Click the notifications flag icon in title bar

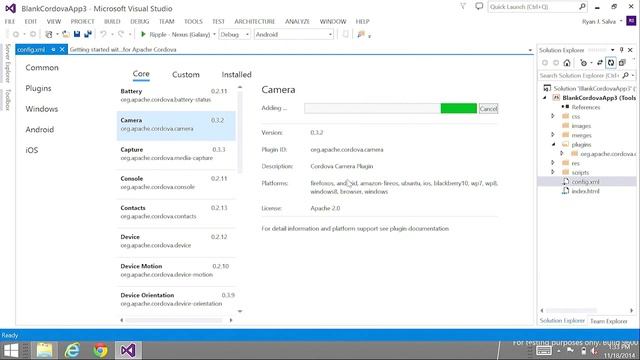(463, 7)
